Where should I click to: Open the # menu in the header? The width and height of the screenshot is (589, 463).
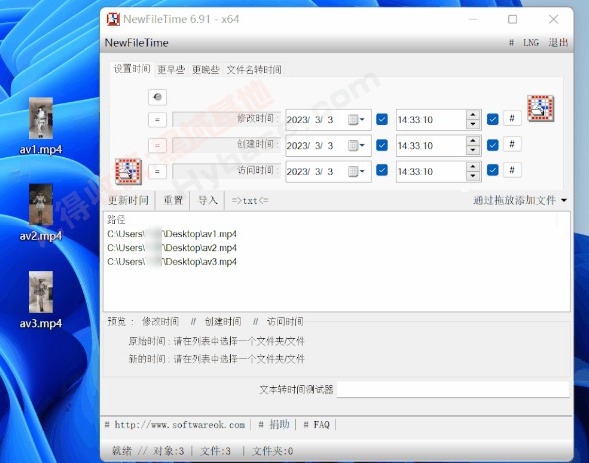511,43
